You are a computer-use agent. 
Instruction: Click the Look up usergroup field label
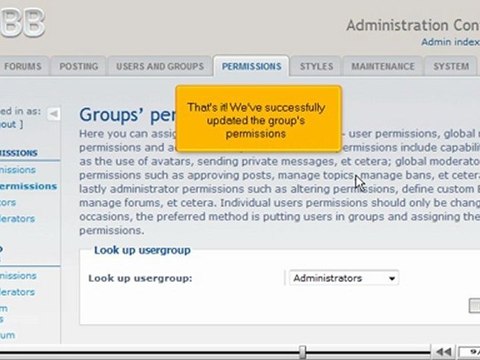click(140, 278)
